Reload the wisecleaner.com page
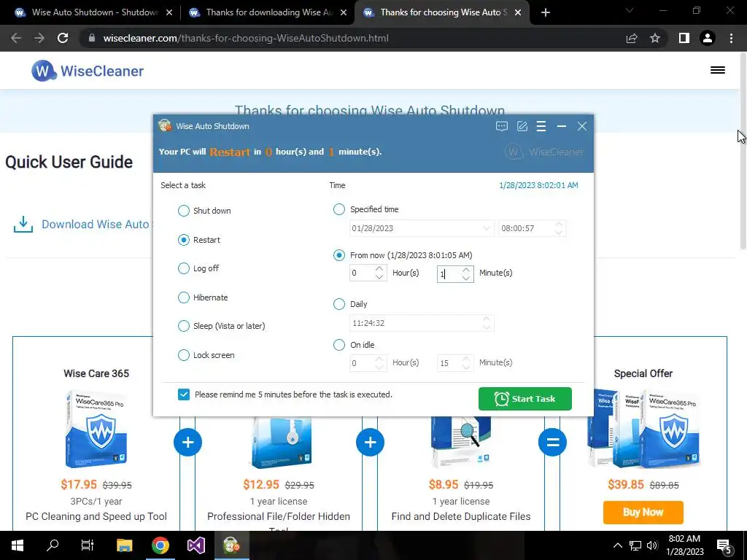This screenshot has width=747, height=560. coord(63,38)
